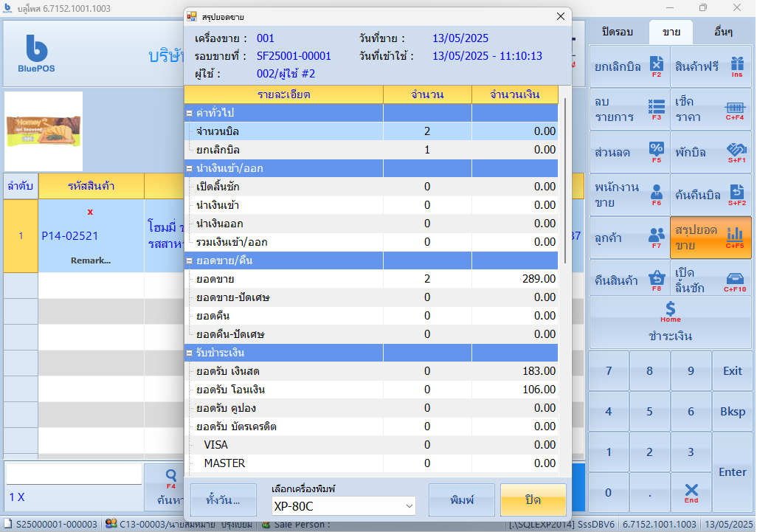Switch to the อื่นๆ tab
Image resolution: width=757 pixels, height=532 pixels.
(x=723, y=32)
